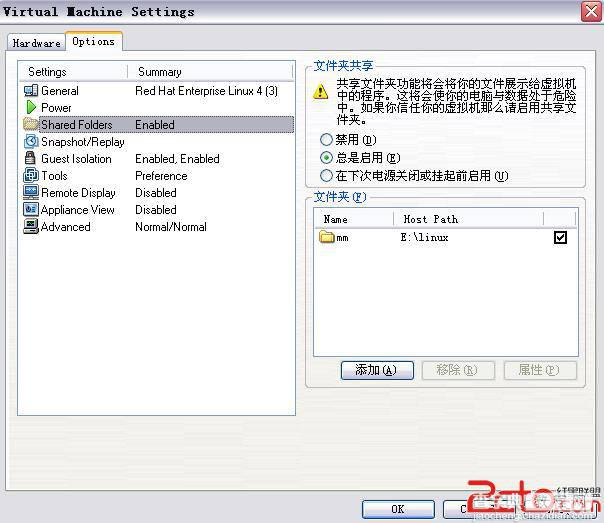Select the Appliance View row
Image resolution: width=604 pixels, height=523 pixels.
point(158,209)
